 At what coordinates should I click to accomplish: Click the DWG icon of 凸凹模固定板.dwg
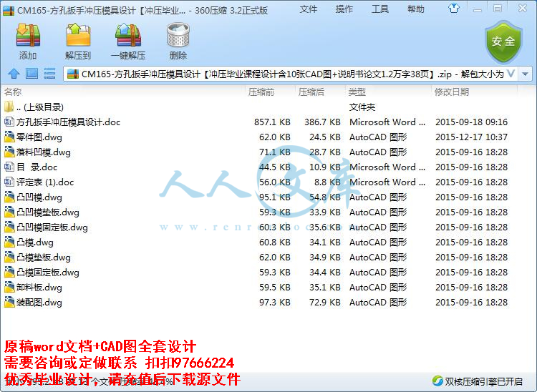9,227
